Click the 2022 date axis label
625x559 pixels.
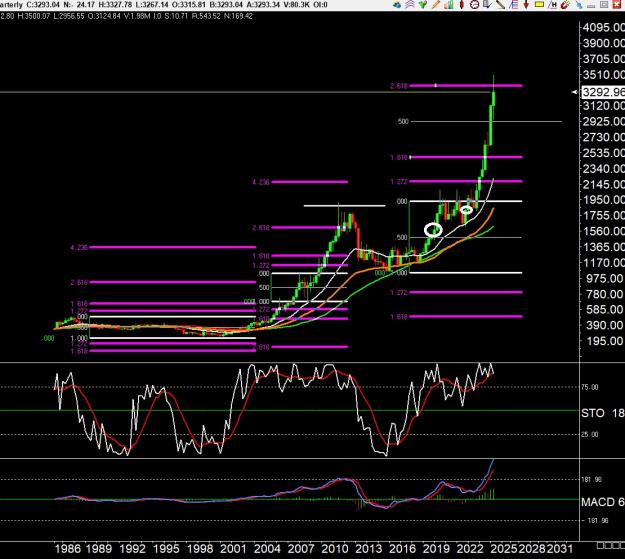[470, 549]
